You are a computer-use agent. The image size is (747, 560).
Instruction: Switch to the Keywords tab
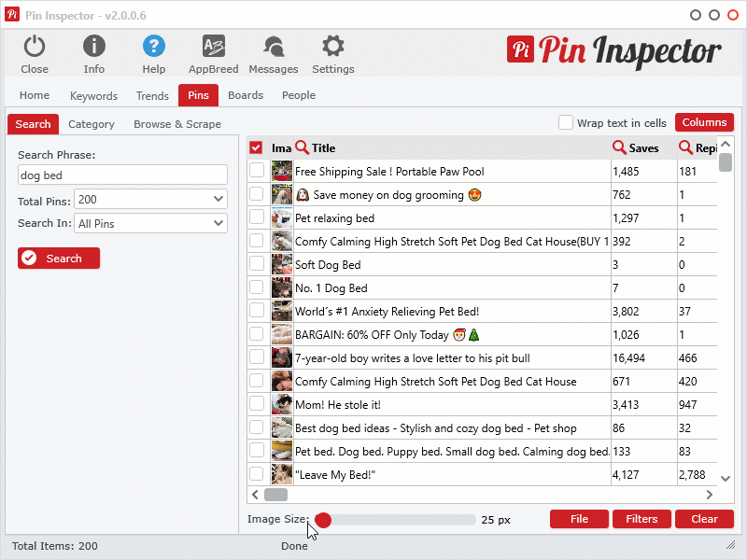coord(94,96)
